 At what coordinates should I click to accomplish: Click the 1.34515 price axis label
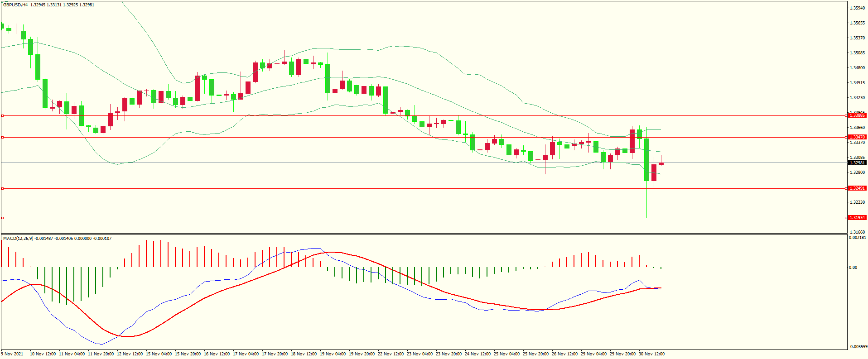858,83
